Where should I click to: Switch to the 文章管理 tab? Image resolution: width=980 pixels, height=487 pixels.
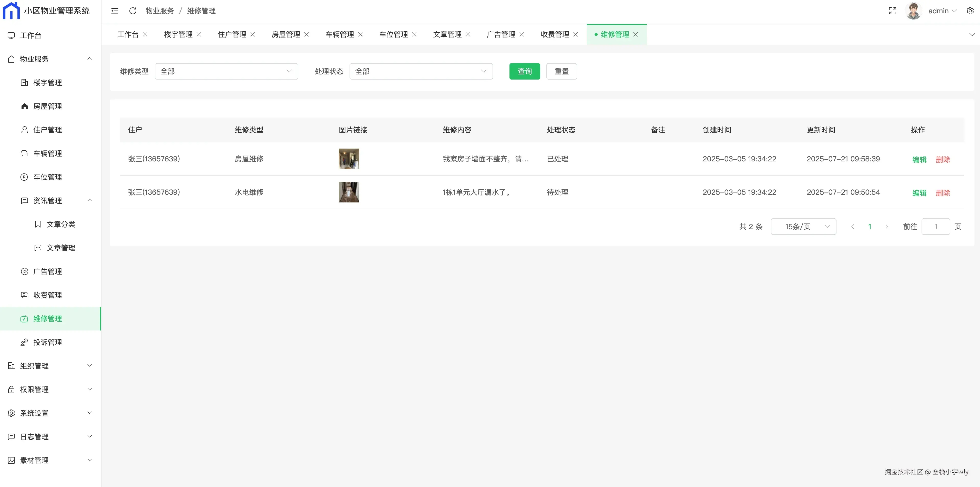pyautogui.click(x=447, y=35)
